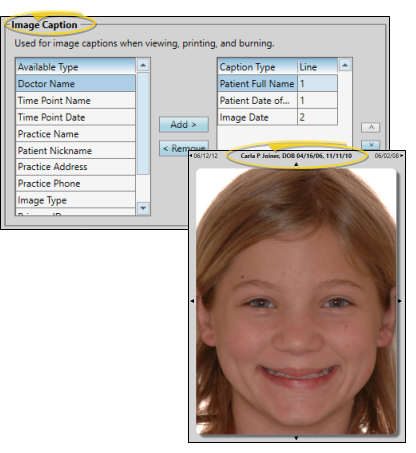This screenshot has width=416, height=453.
Task: Click the top arrow above the photo
Action: tap(296, 164)
